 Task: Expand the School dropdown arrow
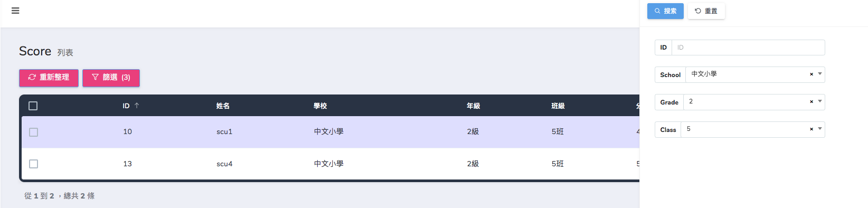point(820,74)
